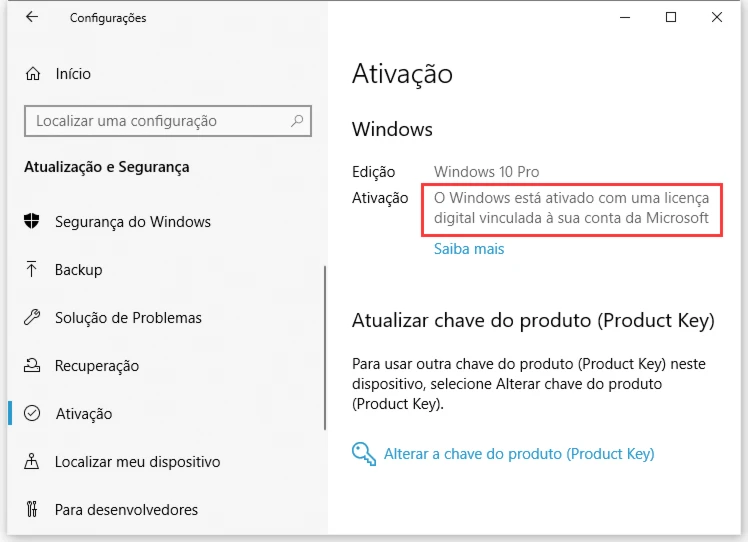Image resolution: width=748 pixels, height=542 pixels.
Task: Click the Localizar meu dispositivo icon
Action: (x=33, y=462)
